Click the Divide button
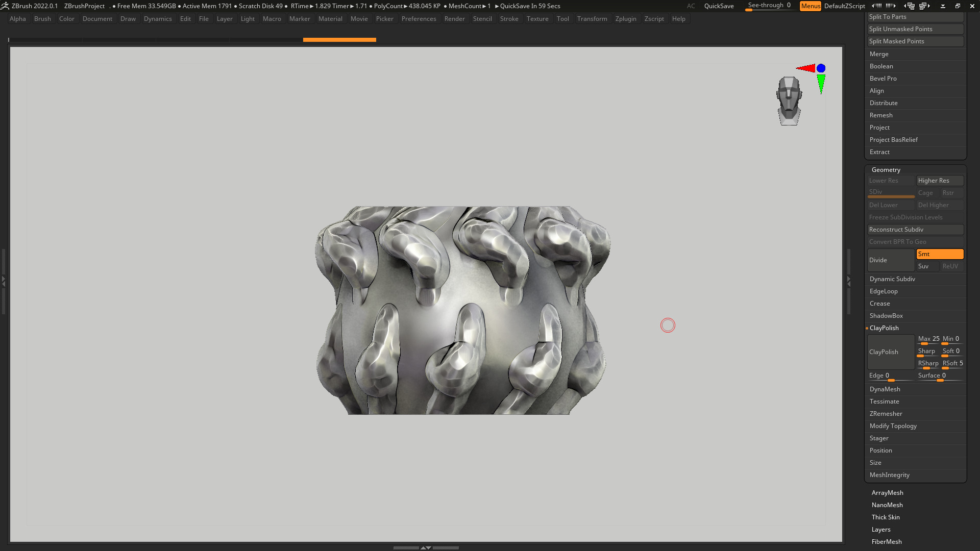Viewport: 980px width, 551px height. coord(891,260)
